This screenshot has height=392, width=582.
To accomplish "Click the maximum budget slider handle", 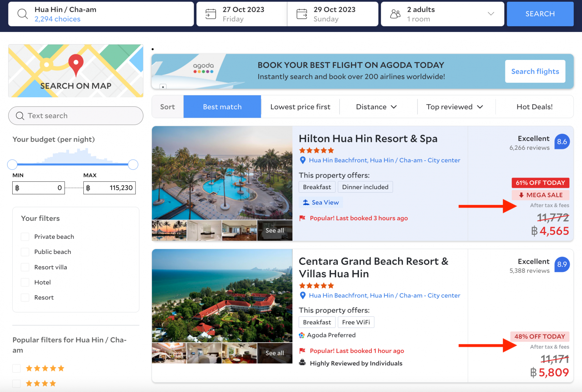I will [133, 165].
